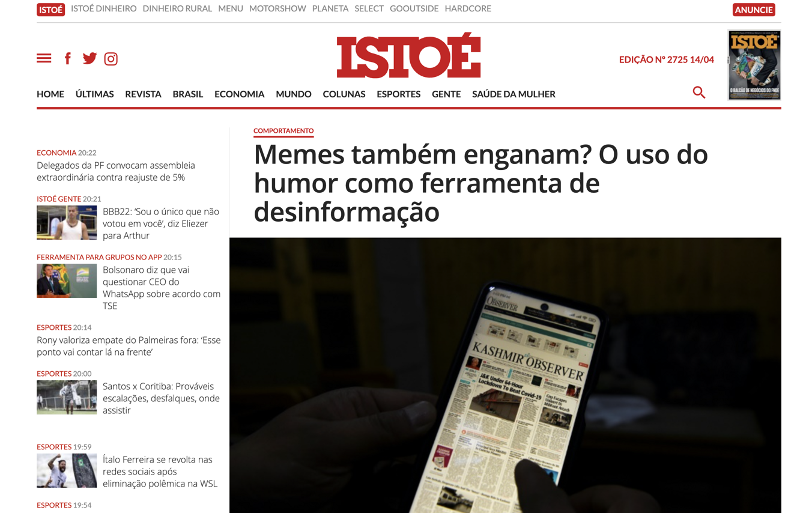Click the ECONOMIA 20:22 sidebar label

tap(67, 153)
